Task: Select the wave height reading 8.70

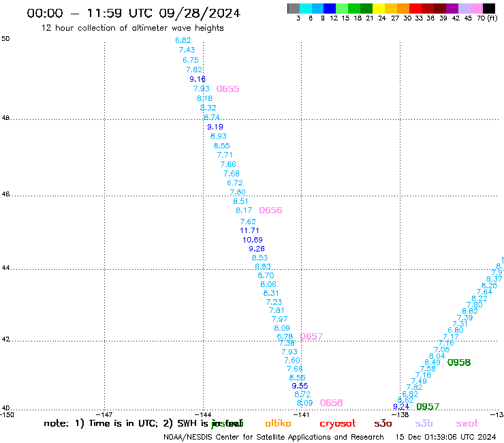Action: pyautogui.click(x=266, y=275)
